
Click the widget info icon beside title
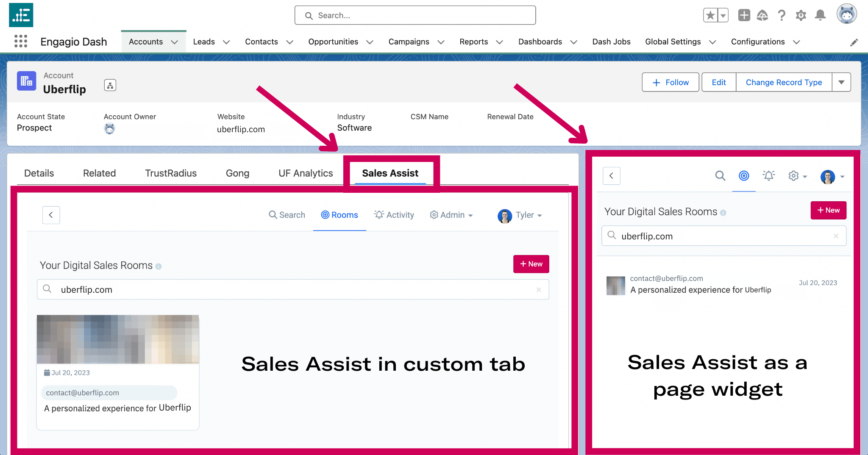coord(723,213)
